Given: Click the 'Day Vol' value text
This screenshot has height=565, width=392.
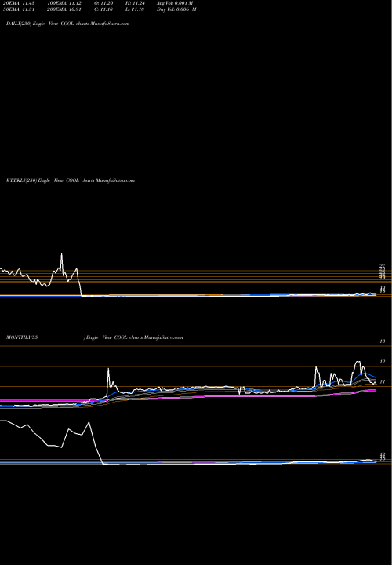Looking at the screenshot, I should [176, 9].
